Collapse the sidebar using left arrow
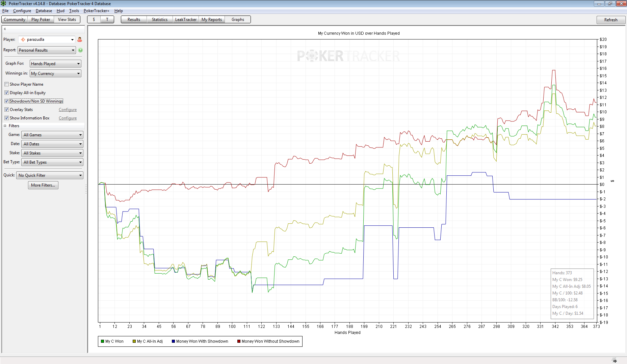The image size is (627, 364). pyautogui.click(x=5, y=29)
